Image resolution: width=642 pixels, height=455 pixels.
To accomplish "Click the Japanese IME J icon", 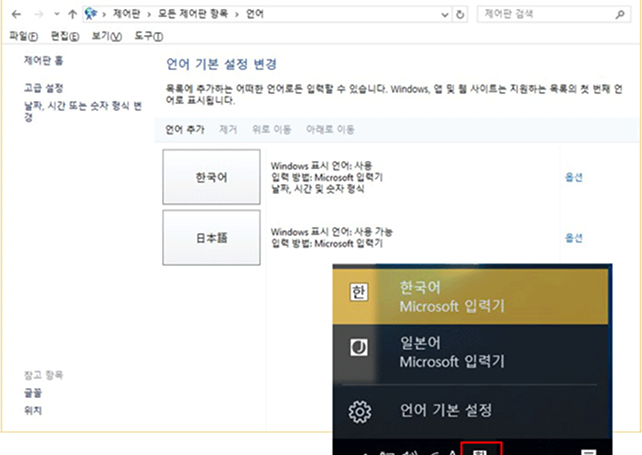I will (359, 348).
